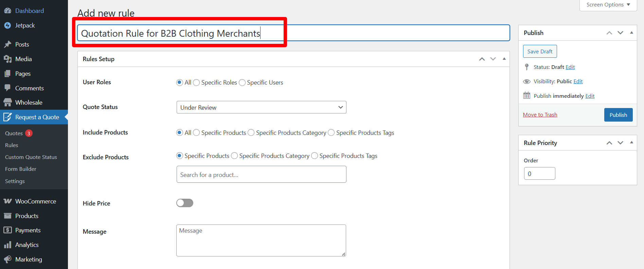Click the Marketing megaphone icon
Screen dimensions: 644x269
tap(7, 259)
